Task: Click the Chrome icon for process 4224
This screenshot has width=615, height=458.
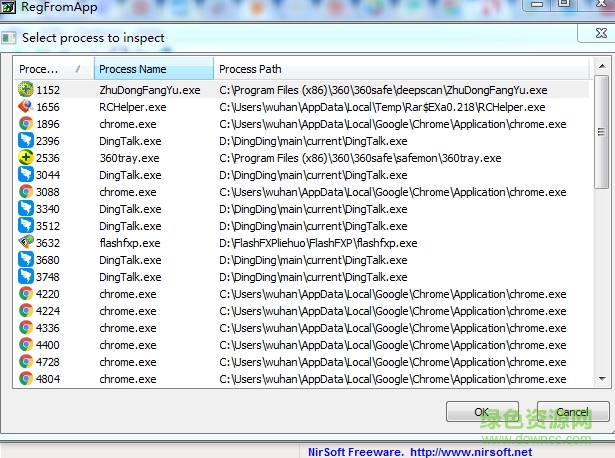Action: tap(25, 311)
